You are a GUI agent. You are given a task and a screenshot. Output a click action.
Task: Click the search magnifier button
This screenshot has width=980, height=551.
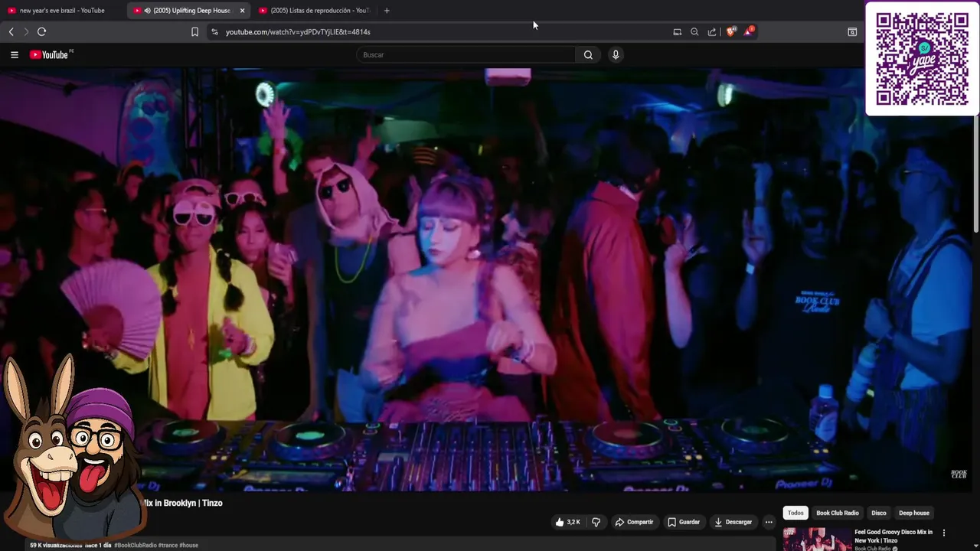point(588,54)
